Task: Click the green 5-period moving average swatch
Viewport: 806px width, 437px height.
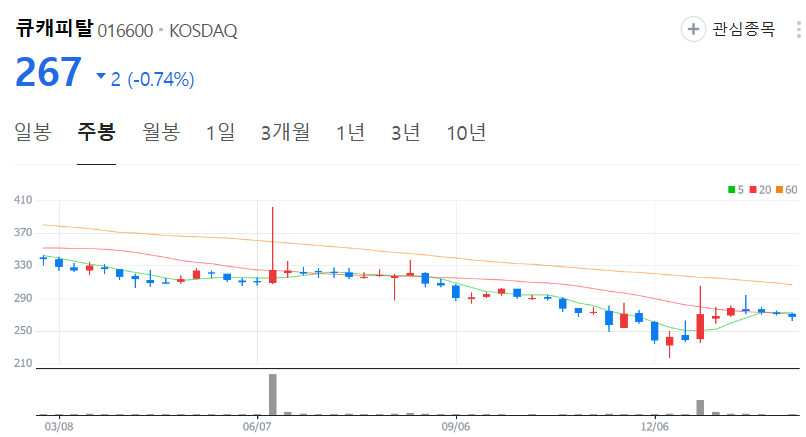Action: (x=731, y=190)
